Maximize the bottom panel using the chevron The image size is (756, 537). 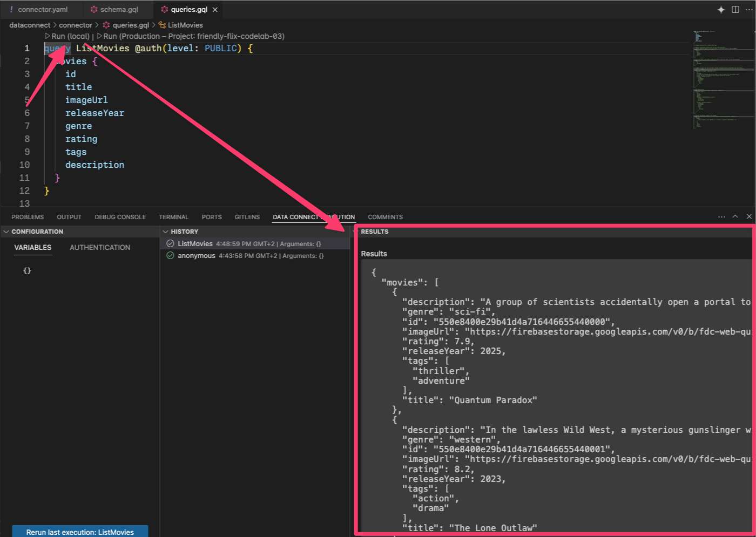pyautogui.click(x=735, y=216)
